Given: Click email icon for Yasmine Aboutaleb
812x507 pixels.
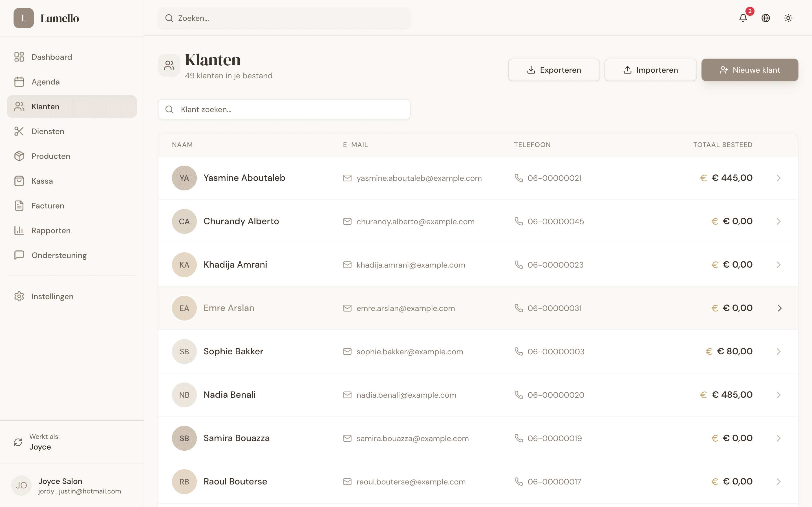Looking at the screenshot, I should [347, 178].
